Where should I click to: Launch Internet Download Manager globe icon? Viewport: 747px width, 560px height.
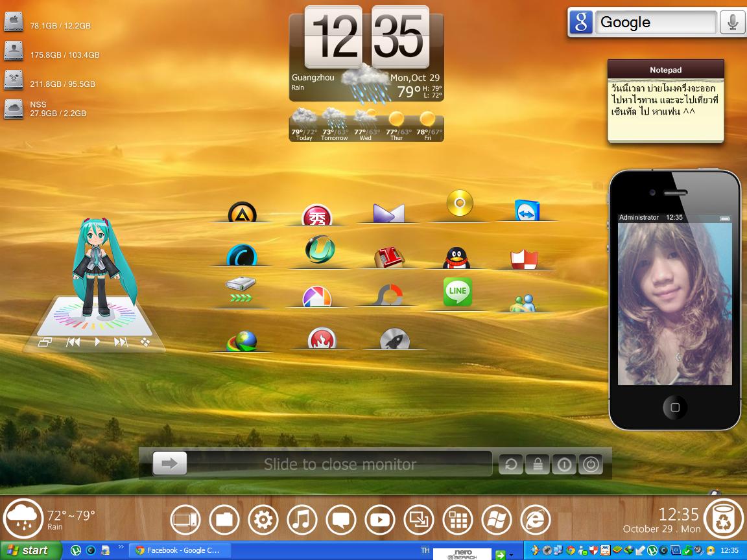241,340
